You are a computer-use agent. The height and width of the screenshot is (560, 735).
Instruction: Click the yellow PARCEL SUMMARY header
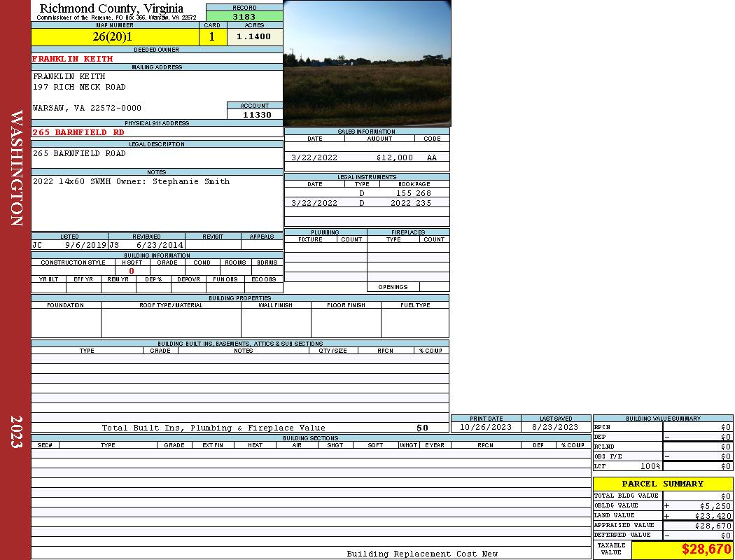click(662, 484)
